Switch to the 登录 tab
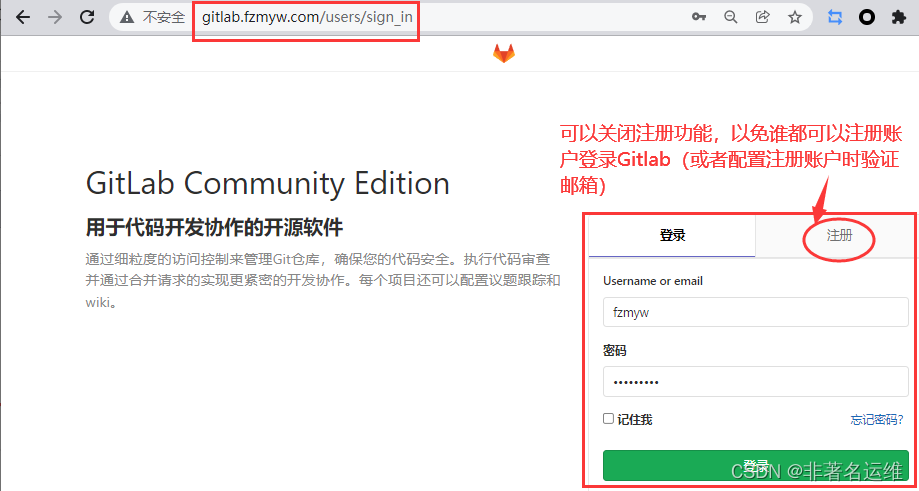This screenshot has width=919, height=491. tap(672, 236)
